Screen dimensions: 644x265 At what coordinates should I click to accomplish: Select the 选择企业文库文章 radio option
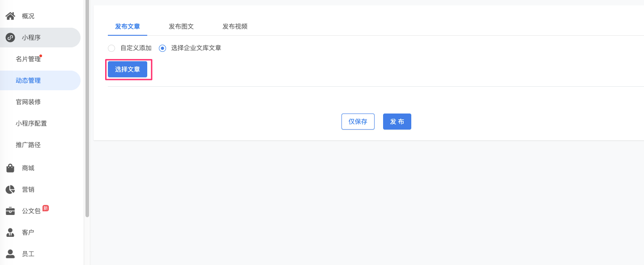point(162,48)
